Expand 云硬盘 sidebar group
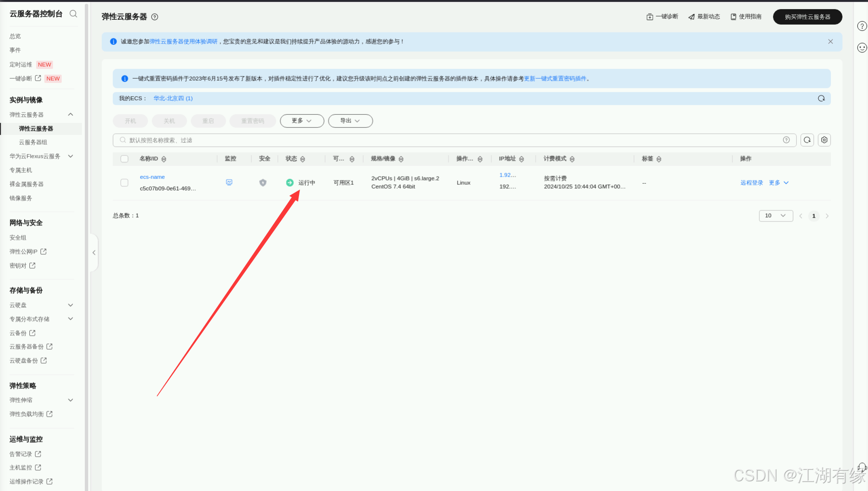 [71, 305]
